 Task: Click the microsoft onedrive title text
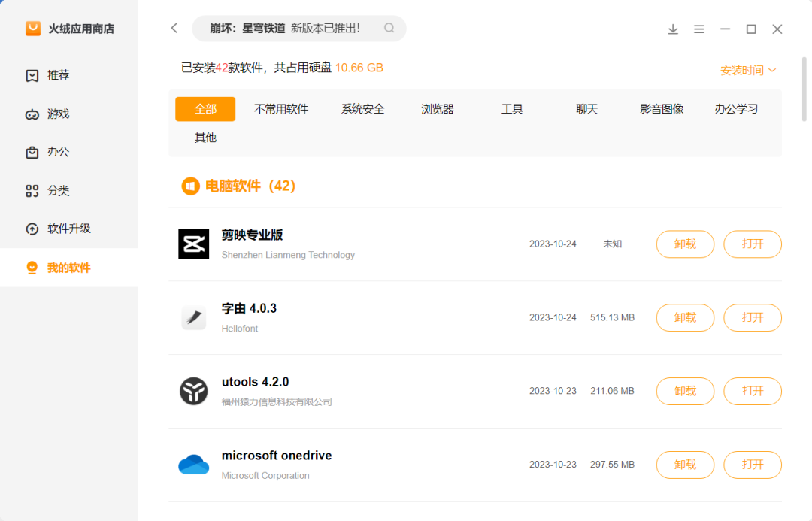click(277, 456)
